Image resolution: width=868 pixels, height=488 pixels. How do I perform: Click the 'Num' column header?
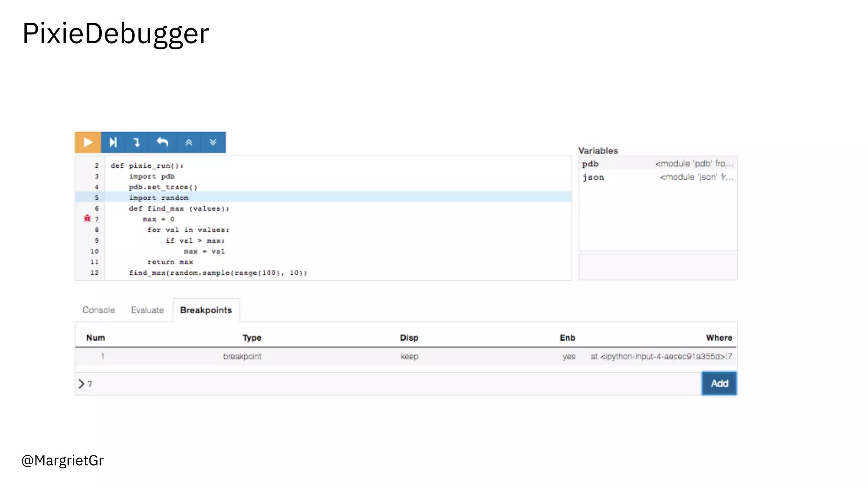click(x=95, y=338)
